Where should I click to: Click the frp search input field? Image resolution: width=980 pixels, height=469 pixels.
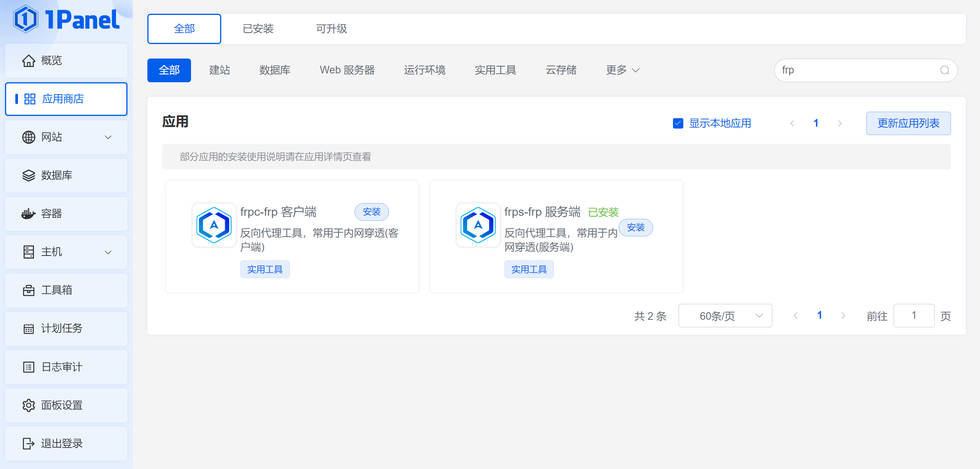[x=866, y=70]
